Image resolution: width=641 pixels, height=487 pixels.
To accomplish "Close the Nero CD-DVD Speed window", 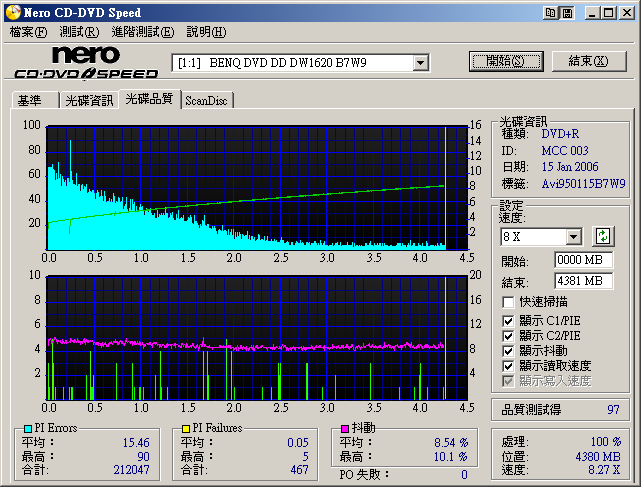I will (627, 13).
